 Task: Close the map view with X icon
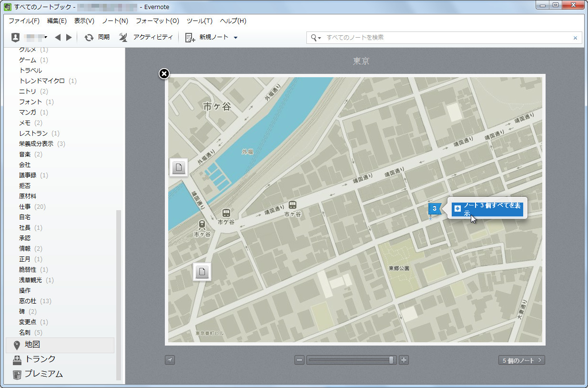pyautogui.click(x=163, y=73)
